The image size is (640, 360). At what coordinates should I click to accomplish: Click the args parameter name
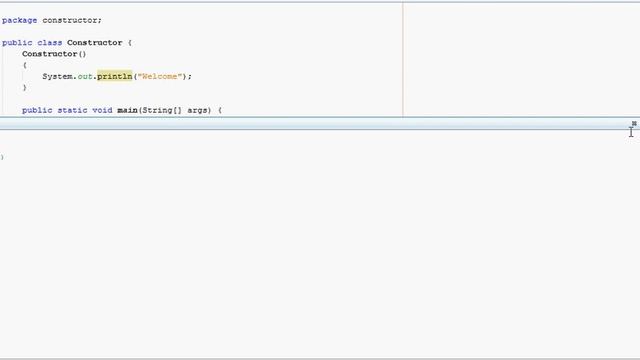(199, 110)
